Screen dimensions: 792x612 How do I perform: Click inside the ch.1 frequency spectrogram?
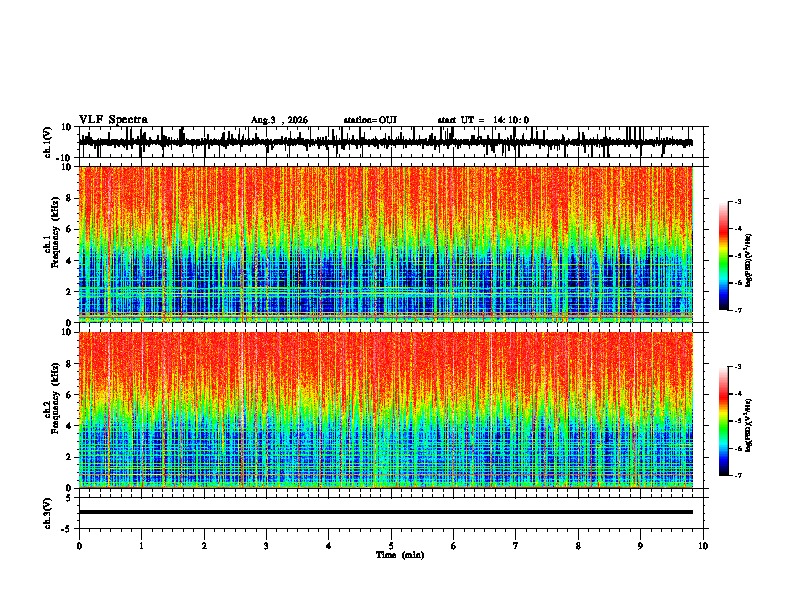tap(385, 244)
